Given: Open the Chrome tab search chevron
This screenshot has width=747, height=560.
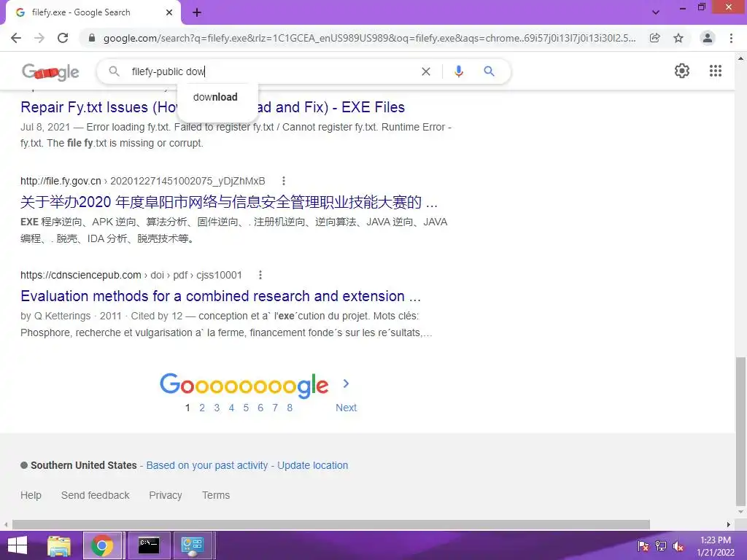Looking at the screenshot, I should click(x=656, y=12).
